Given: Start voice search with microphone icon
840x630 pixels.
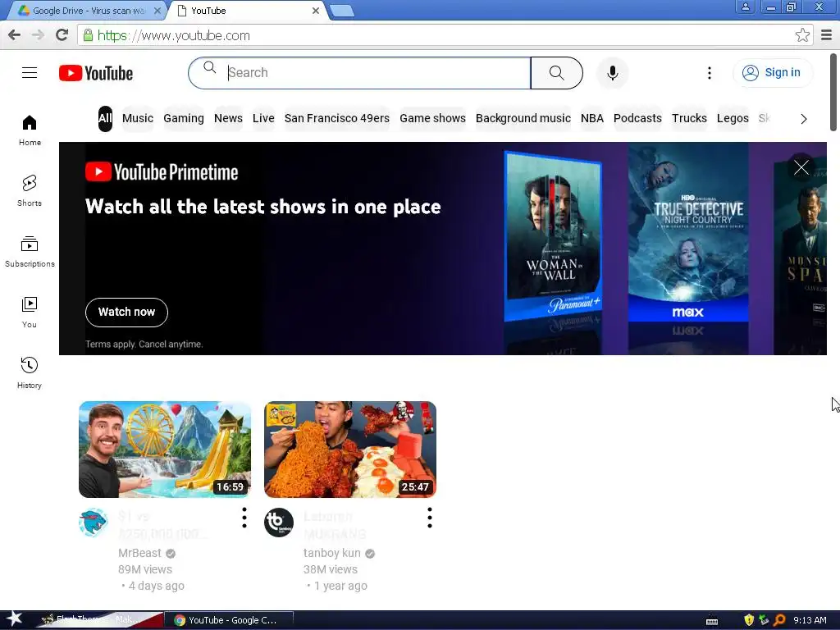Looking at the screenshot, I should (x=612, y=73).
